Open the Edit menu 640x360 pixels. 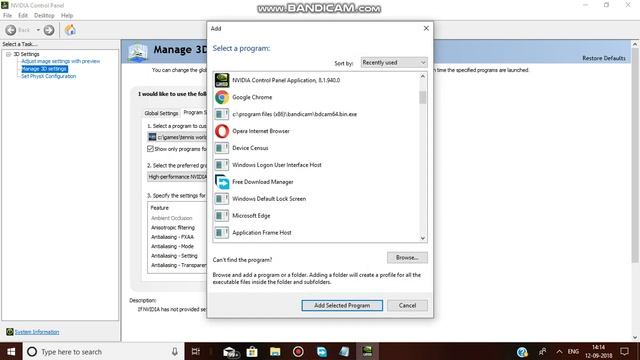coord(23,16)
